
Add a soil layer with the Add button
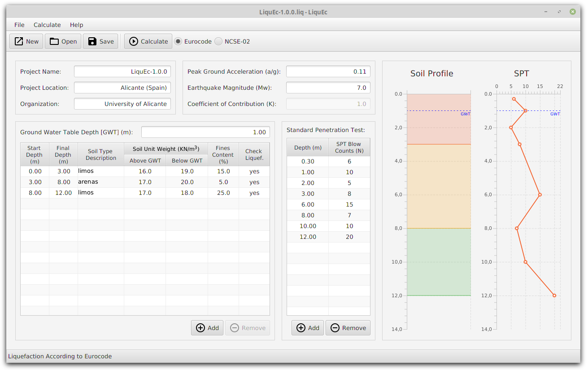point(207,328)
